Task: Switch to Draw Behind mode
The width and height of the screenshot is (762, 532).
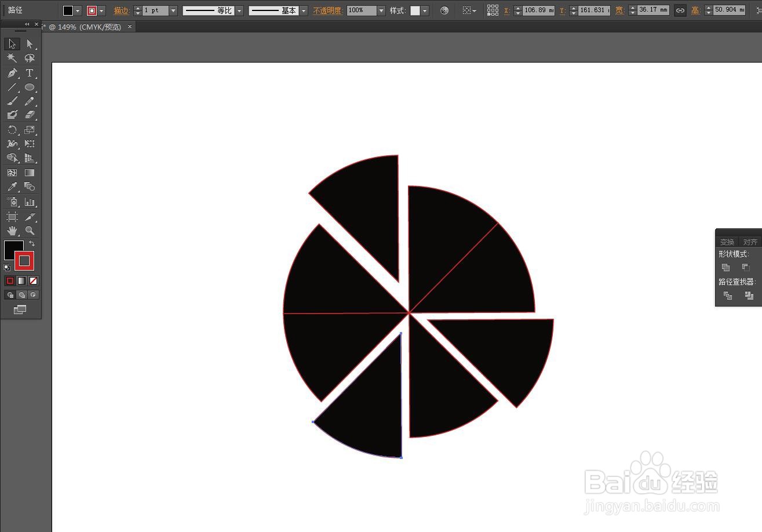Action: [x=21, y=295]
